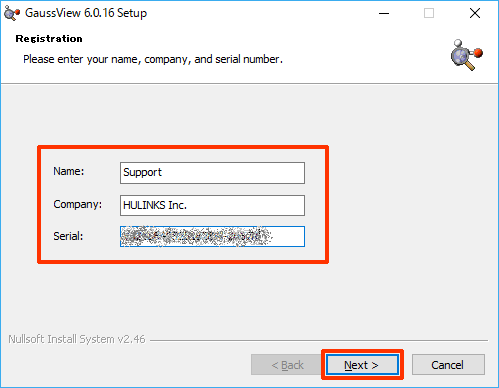This screenshot has width=499, height=388.
Task: Click the Serial: label
Action: pyautogui.click(x=68, y=236)
